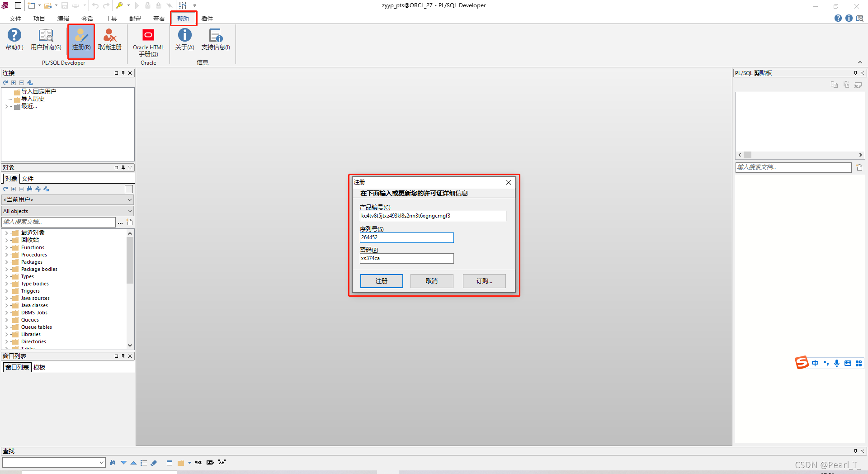Click the 取消 button in the dialog
Image resolution: width=868 pixels, height=474 pixels.
432,281
